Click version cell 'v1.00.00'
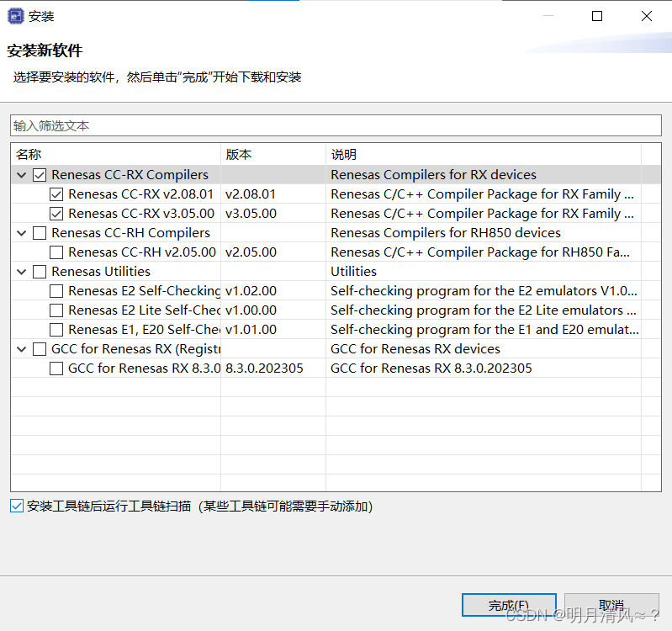The image size is (672, 631). coord(251,310)
